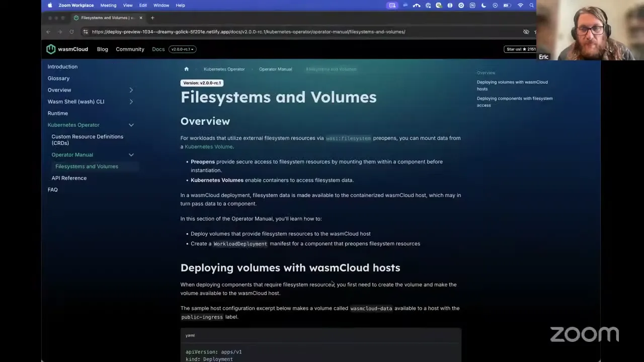Click the Deploying volumes with wasmCloud hosts heading

290,267
